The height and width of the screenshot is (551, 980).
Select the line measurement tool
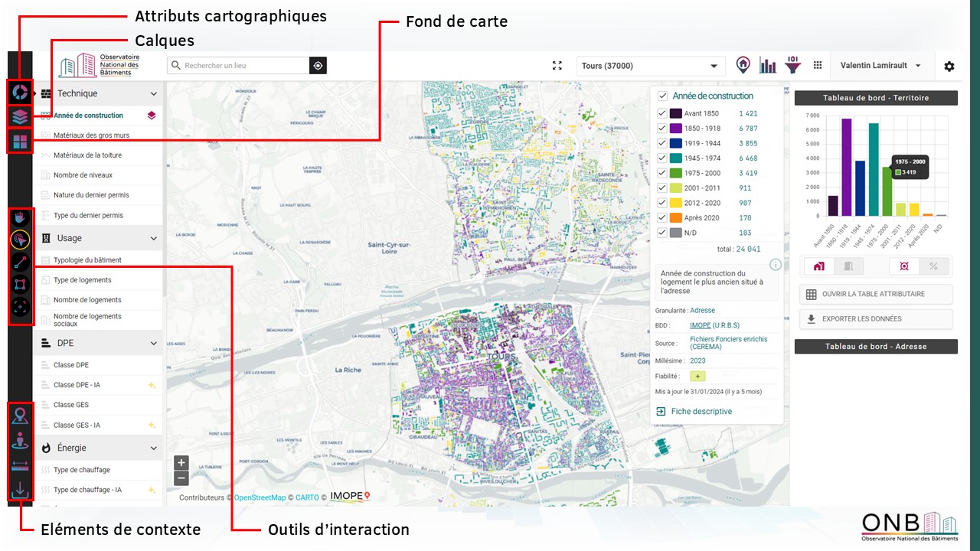(x=21, y=262)
